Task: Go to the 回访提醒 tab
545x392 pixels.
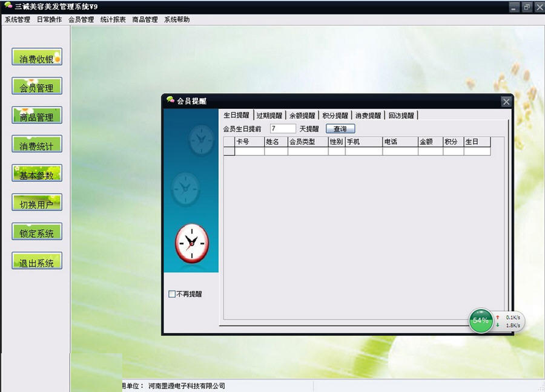Action: coord(401,116)
